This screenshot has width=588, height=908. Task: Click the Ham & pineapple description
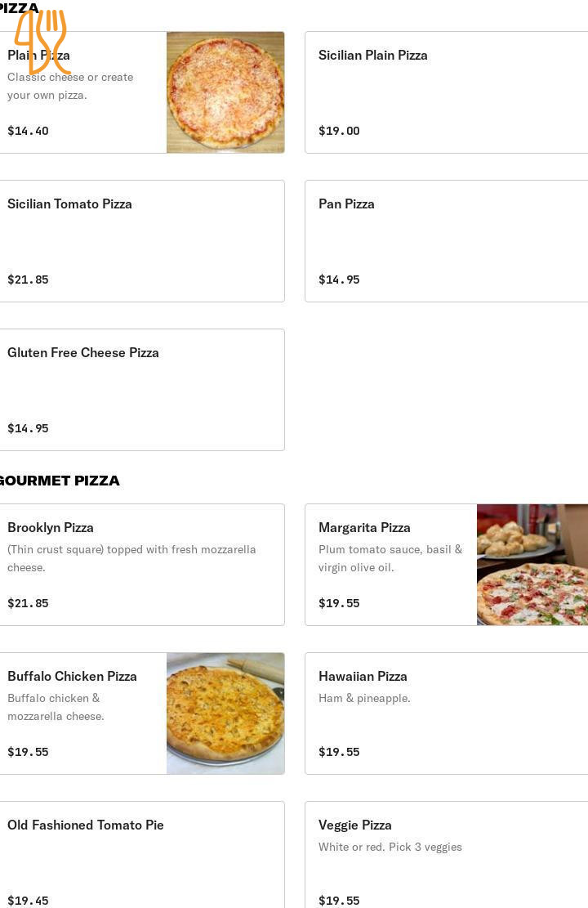364,698
